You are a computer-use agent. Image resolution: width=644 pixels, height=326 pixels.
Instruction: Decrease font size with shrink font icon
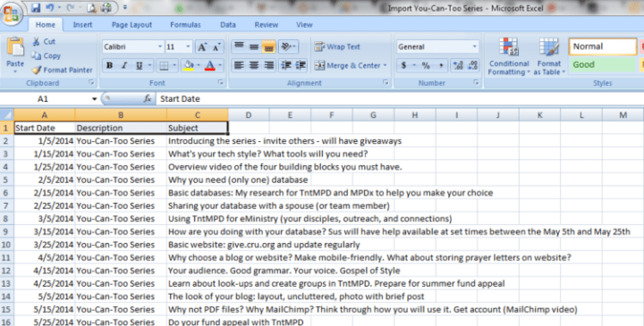tap(216, 46)
